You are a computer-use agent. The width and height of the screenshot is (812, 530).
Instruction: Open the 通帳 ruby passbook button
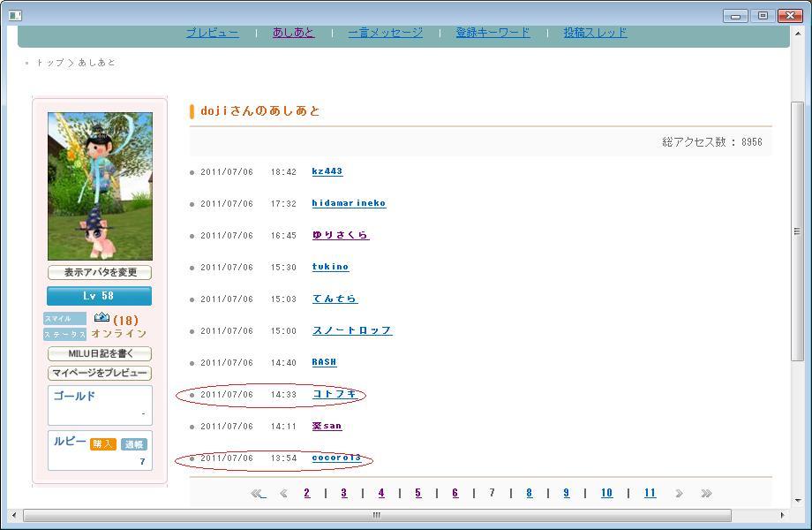[133, 444]
